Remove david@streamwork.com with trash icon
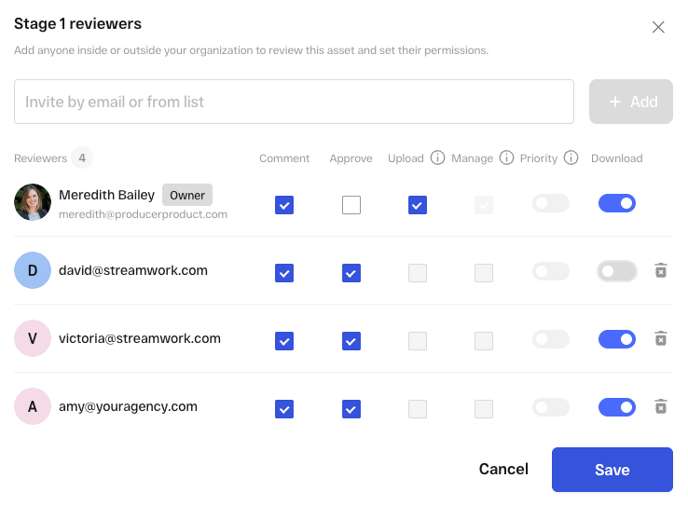 pos(660,271)
